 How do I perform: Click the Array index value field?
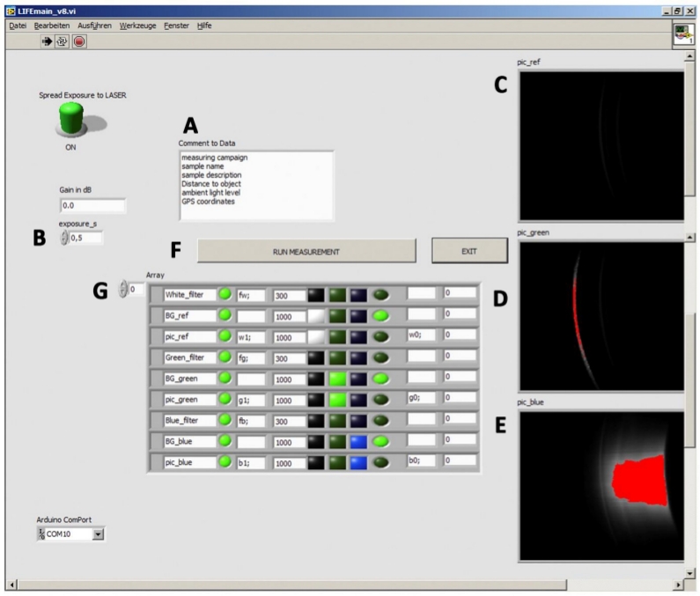(x=136, y=290)
